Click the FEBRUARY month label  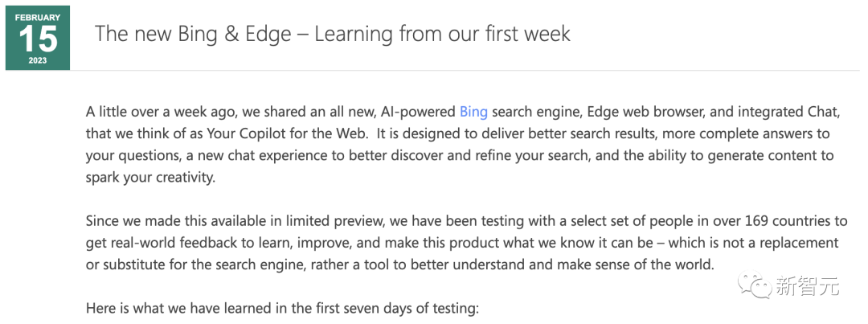[x=38, y=17]
